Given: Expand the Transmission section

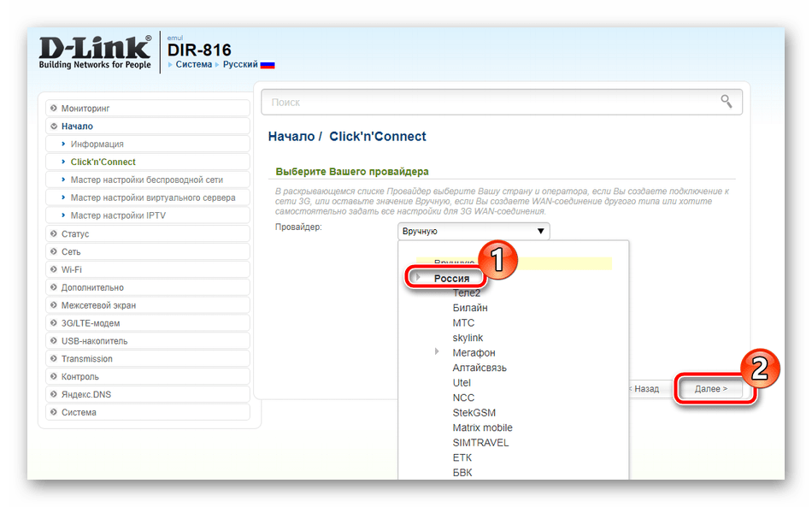Looking at the screenshot, I should (x=148, y=359).
